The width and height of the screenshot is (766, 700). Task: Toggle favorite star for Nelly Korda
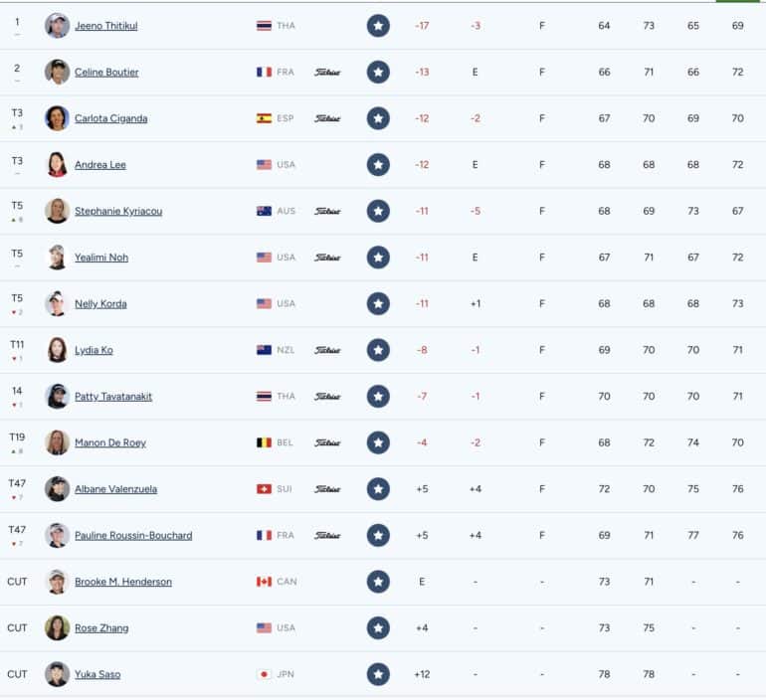[x=378, y=303]
